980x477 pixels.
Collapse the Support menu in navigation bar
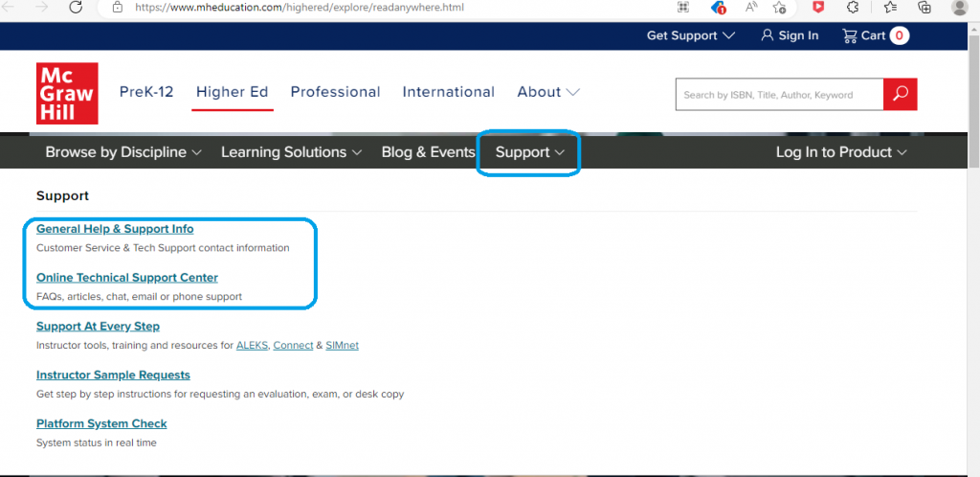[529, 152]
